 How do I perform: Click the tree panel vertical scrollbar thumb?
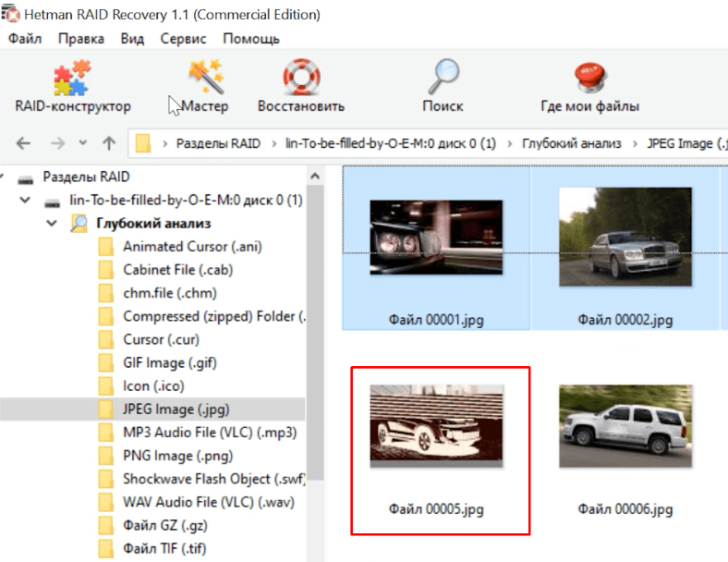(315, 332)
